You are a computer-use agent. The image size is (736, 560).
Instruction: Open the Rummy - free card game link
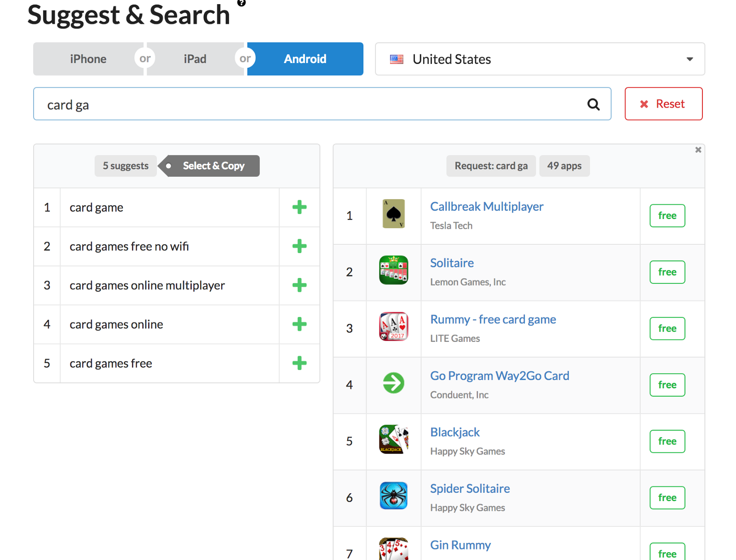point(493,319)
